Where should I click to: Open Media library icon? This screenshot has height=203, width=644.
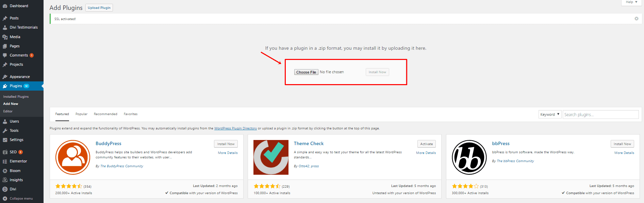pyautogui.click(x=5, y=37)
